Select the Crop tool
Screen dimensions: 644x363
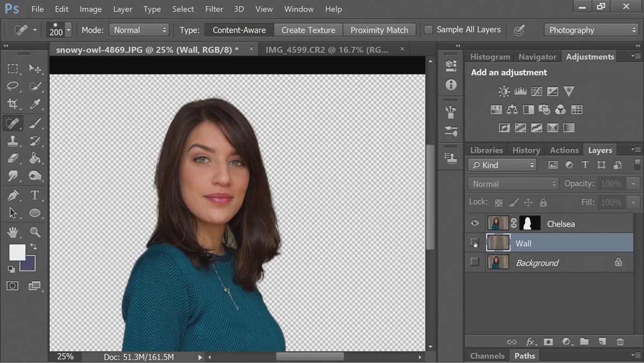pos(13,104)
